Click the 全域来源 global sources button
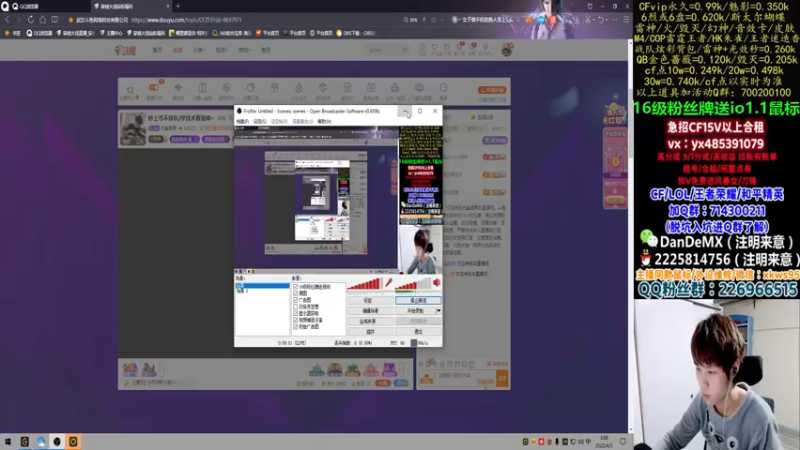800x450 pixels. (x=369, y=321)
